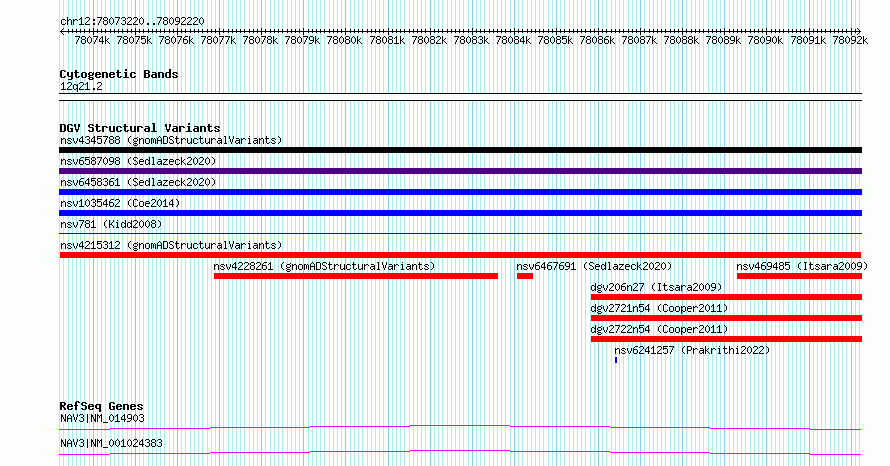Screen dimensions: 890x466
Task: Click the 78092k ruler tick label
Action: pyautogui.click(x=850, y=40)
